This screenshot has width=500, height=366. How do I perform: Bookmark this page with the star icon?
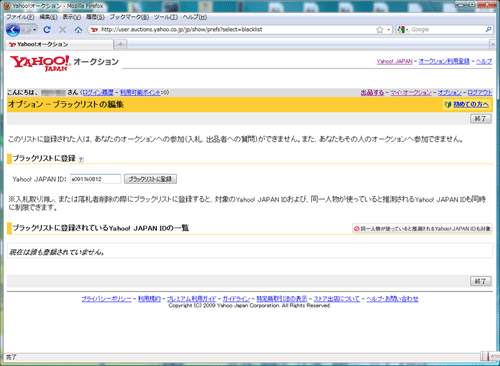point(379,30)
